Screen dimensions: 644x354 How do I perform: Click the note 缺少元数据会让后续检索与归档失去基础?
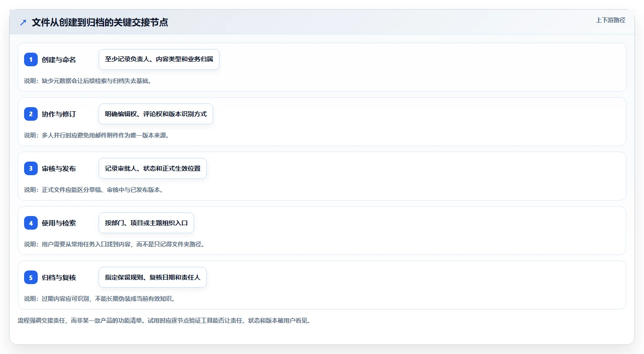point(88,81)
